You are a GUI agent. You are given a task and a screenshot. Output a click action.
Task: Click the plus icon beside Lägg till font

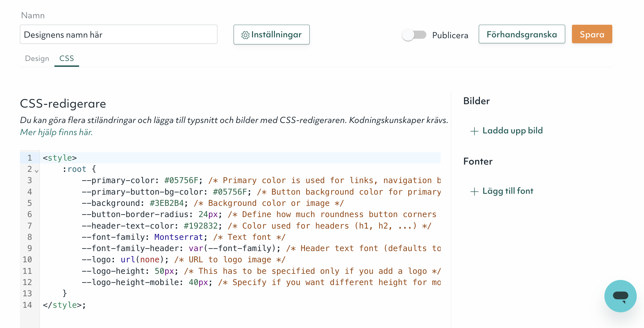point(474,192)
